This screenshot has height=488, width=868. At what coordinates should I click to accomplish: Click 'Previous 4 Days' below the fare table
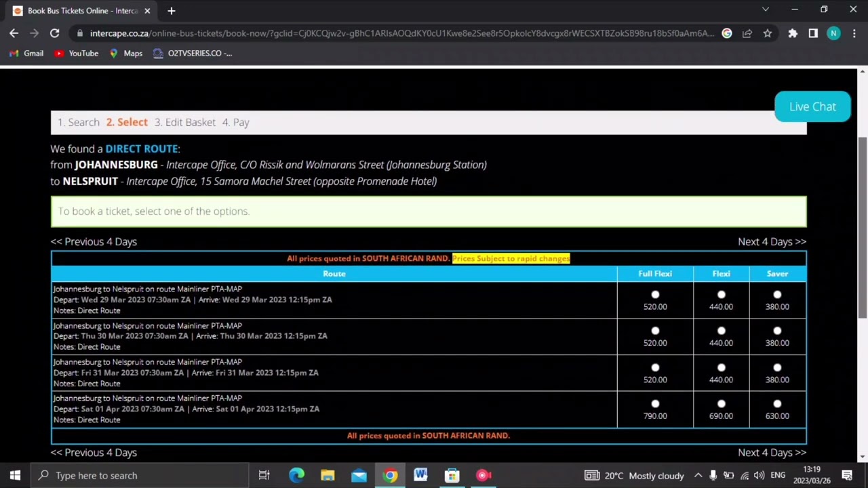[94, 452]
